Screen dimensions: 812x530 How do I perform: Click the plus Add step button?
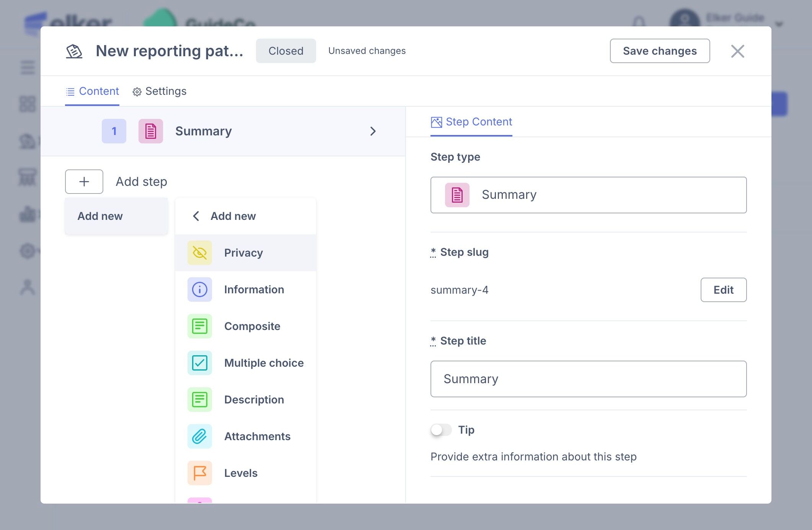pyautogui.click(x=84, y=182)
